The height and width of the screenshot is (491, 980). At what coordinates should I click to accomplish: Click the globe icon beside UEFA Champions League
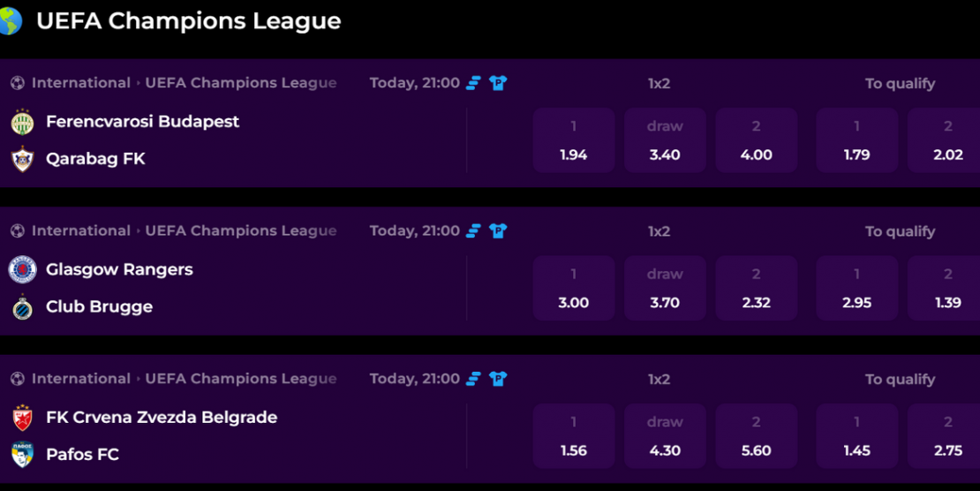point(10,20)
